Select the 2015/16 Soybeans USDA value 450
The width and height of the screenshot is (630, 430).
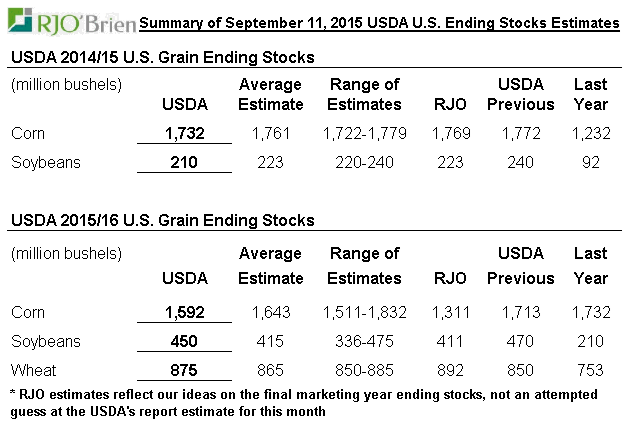[185, 342]
